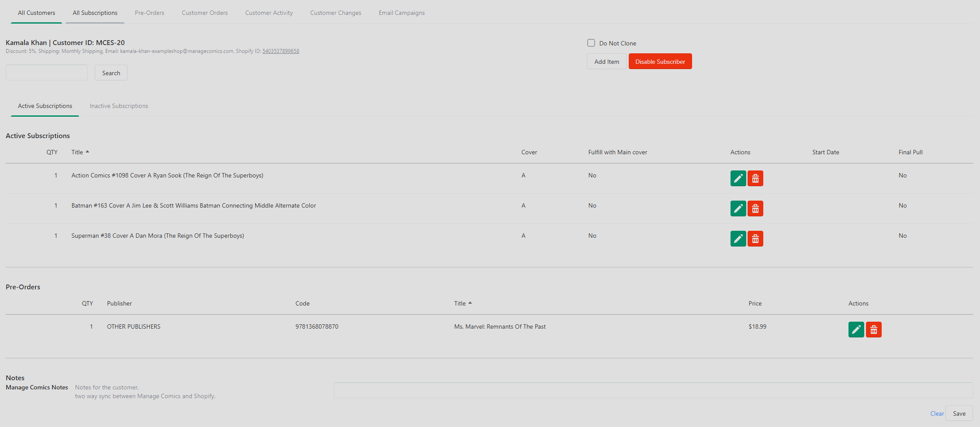Delete the Action Comics #1098 subscription

[x=755, y=178]
